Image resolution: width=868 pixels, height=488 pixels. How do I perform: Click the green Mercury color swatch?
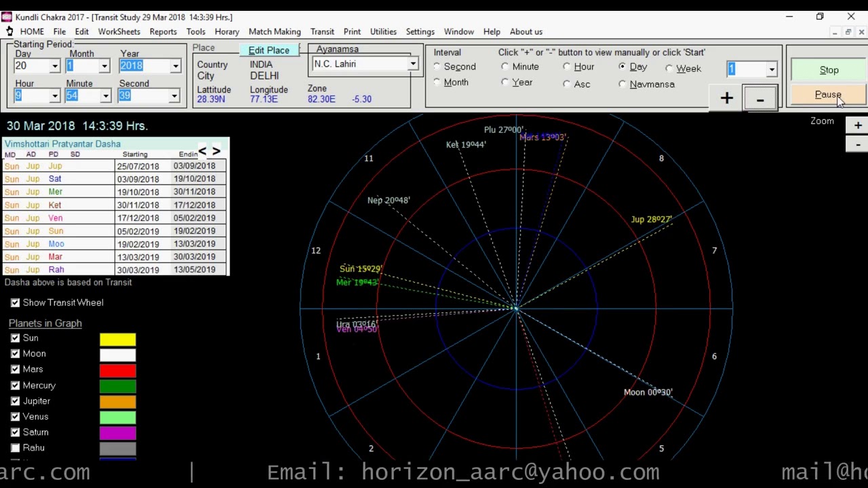(118, 386)
